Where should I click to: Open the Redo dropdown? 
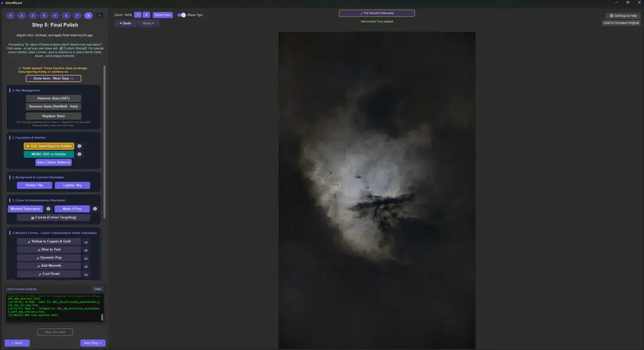[148, 23]
